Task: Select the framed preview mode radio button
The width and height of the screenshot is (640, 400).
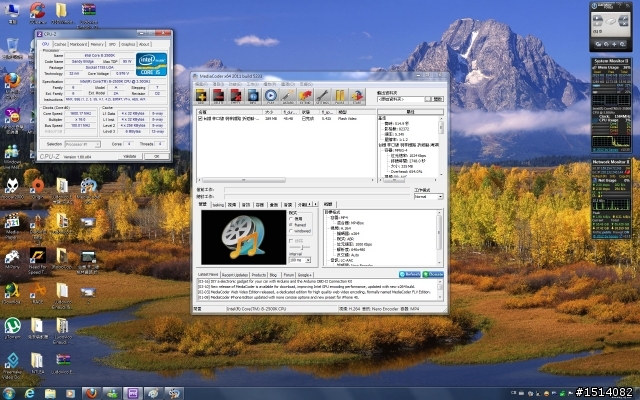Action: [291, 225]
